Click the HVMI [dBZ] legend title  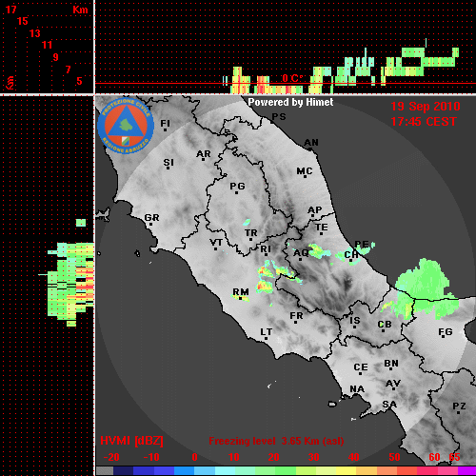click(131, 441)
